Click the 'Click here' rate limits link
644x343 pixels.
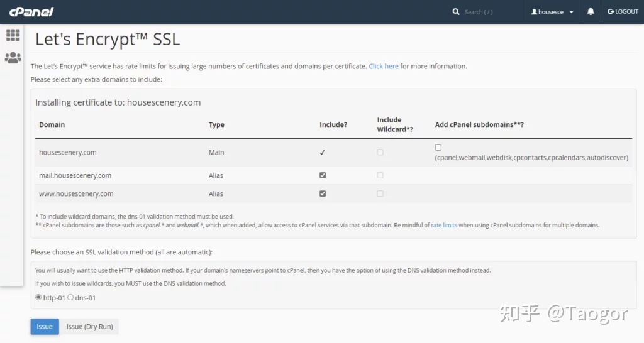(x=384, y=66)
